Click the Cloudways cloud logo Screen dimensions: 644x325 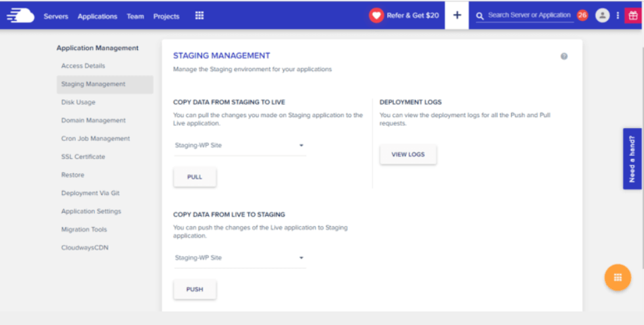point(20,16)
